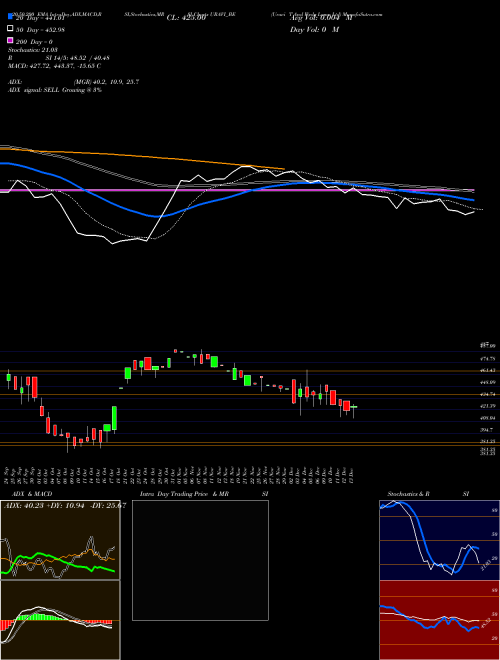Click the 'ADX signal: SELL' text
This screenshot has height=660, width=500.
click(x=55, y=90)
